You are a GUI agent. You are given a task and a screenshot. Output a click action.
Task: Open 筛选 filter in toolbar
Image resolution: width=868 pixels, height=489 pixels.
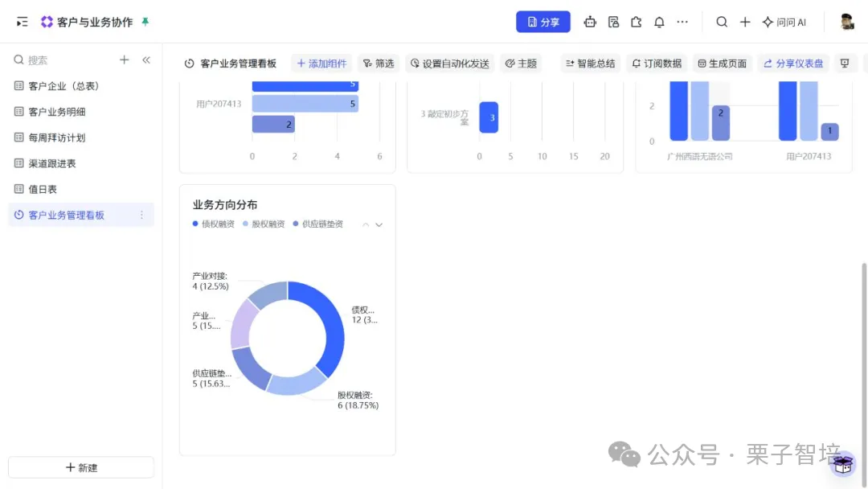pos(379,64)
